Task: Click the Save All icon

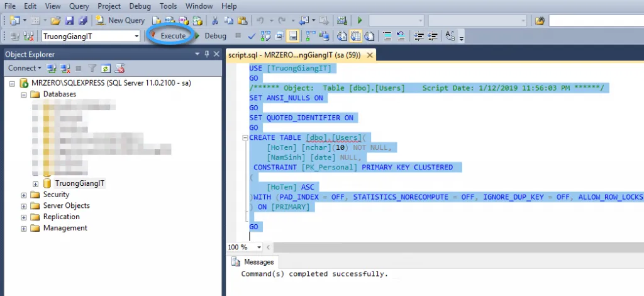Action: tap(84, 20)
